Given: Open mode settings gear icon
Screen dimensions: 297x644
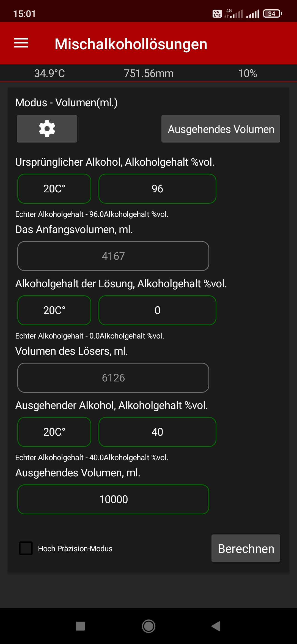Looking at the screenshot, I should 47,129.
